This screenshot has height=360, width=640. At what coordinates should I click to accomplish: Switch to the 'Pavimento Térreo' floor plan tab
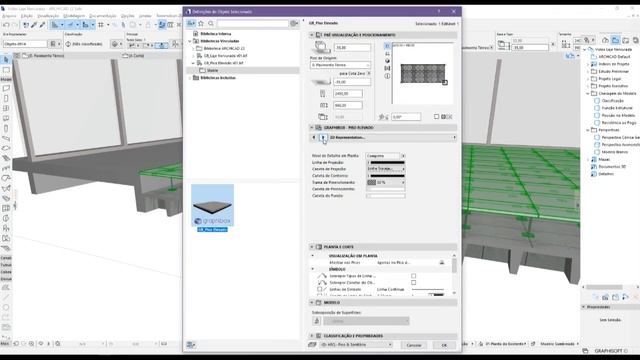(45, 56)
